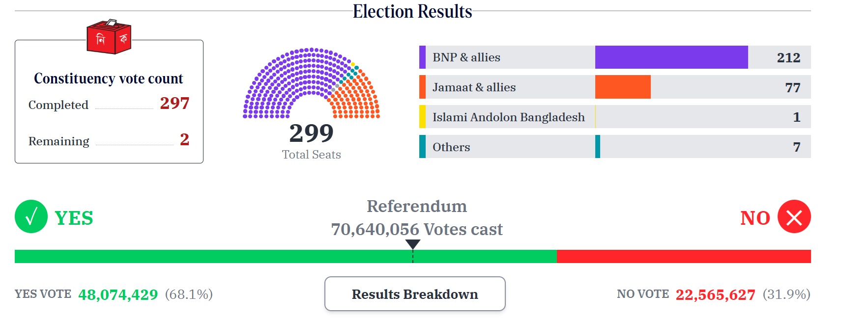Select the NO VOTE total of 22,565,627
Image resolution: width=868 pixels, height=319 pixels.
coord(714,294)
